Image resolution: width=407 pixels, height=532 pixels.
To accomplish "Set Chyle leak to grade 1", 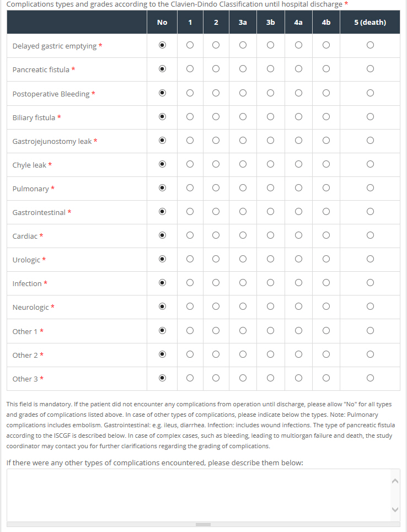I will point(190,164).
